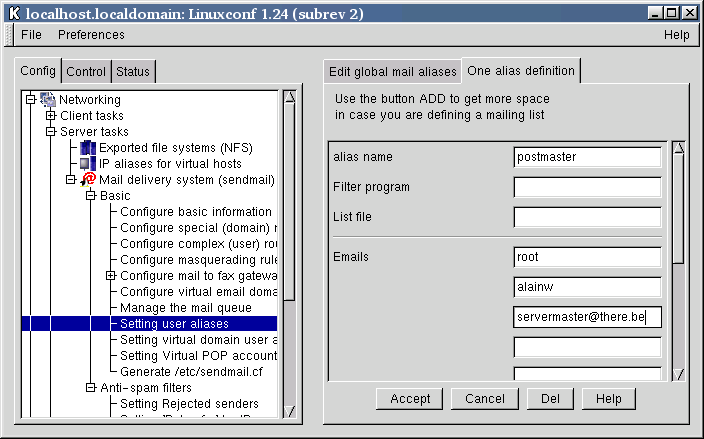Select Configure complex (user) routing item

(198, 244)
